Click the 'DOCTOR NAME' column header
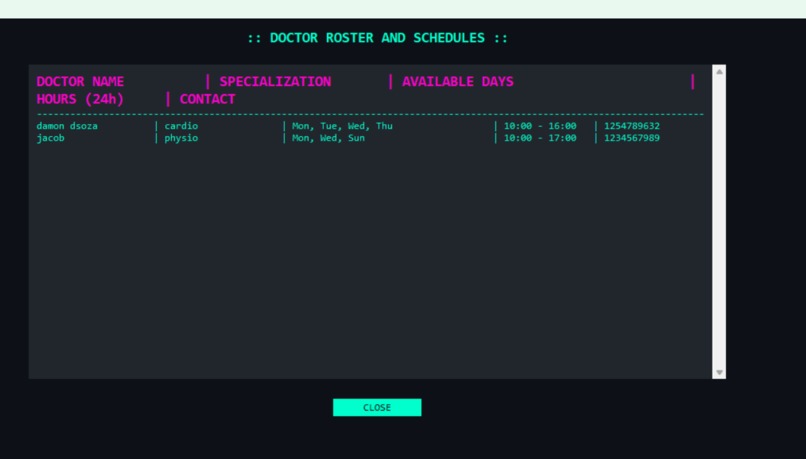 pyautogui.click(x=80, y=82)
